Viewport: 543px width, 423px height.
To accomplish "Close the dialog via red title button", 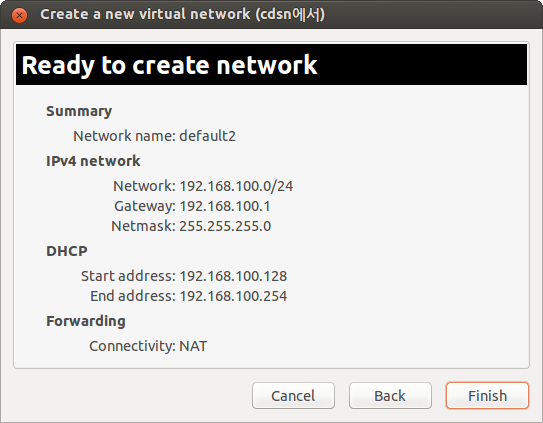I will [19, 15].
